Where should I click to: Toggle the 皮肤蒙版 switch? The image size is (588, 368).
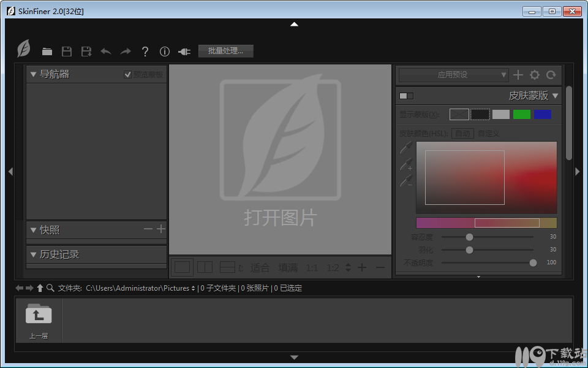click(x=406, y=96)
